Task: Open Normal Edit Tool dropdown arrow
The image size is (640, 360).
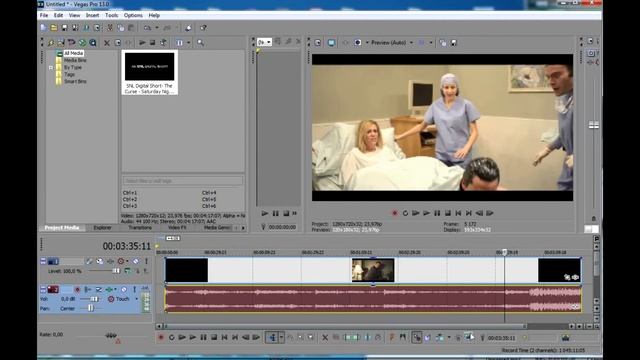Action: coord(281,338)
